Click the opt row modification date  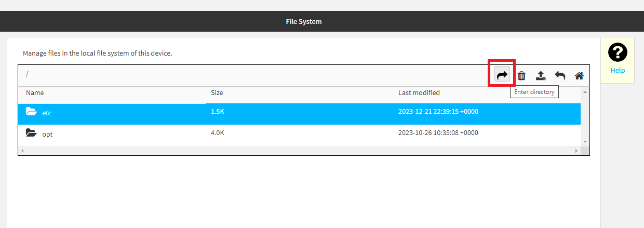tap(438, 133)
